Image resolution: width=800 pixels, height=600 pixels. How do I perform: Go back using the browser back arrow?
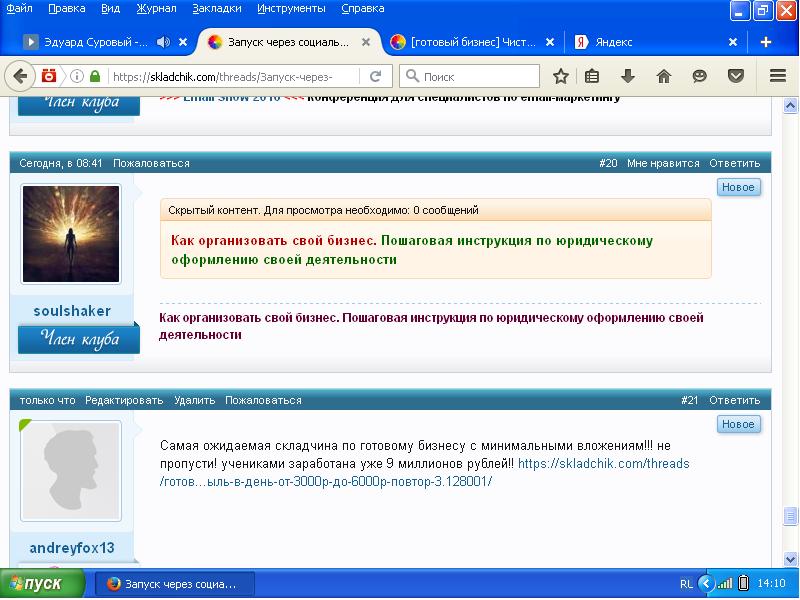click(20, 77)
